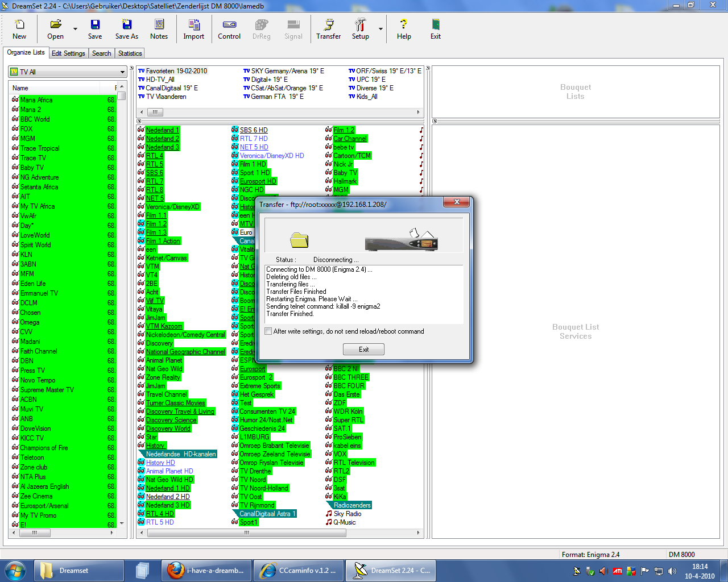The image size is (728, 582).
Task: Open the Windows Start button
Action: pos(15,570)
